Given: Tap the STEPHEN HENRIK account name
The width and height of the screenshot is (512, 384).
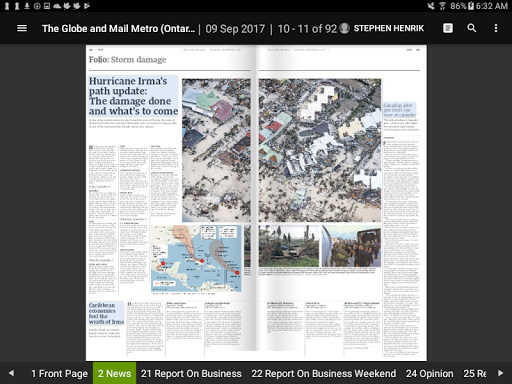Looking at the screenshot, I should point(389,28).
